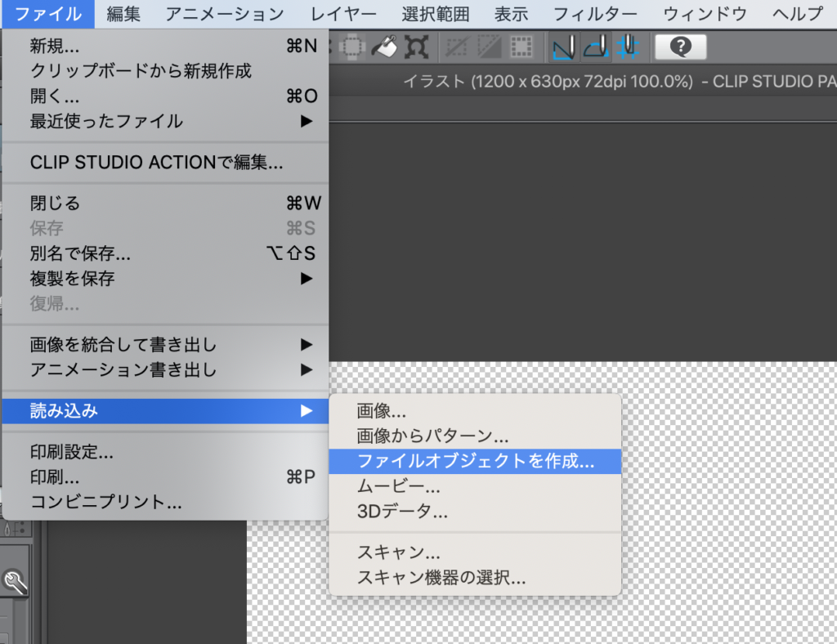Choose 閉じる from the File menu
This screenshot has height=644, width=837.
click(x=165, y=203)
